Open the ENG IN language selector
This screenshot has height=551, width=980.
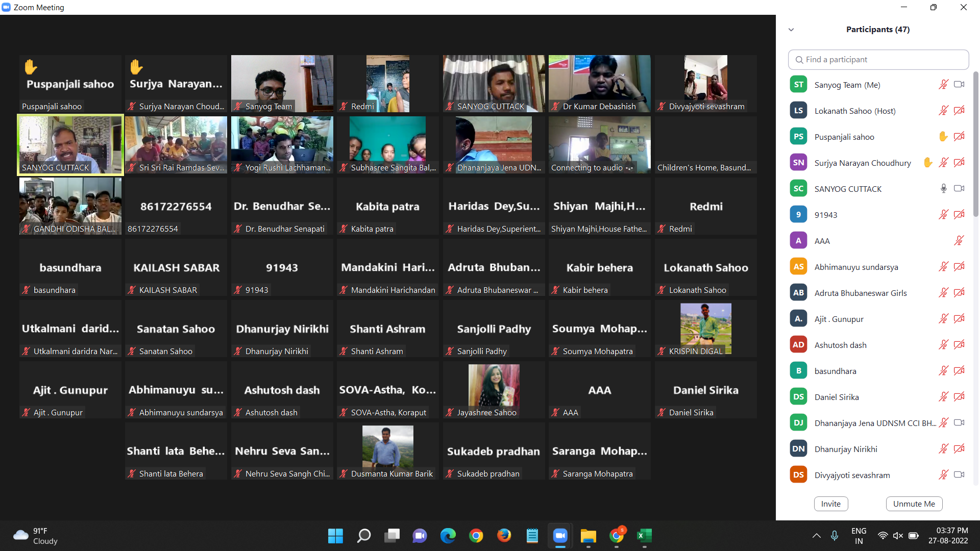tap(859, 536)
